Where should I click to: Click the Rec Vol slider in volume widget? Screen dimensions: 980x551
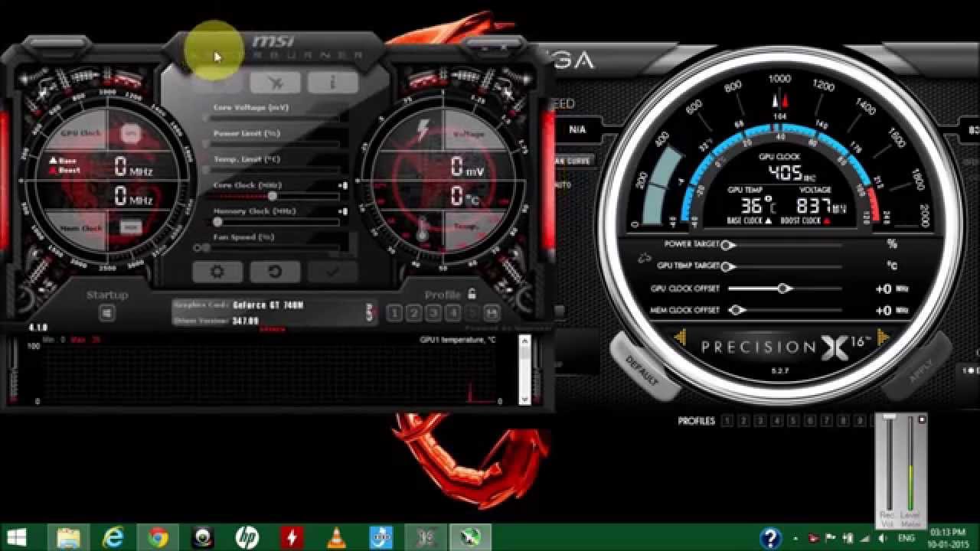click(889, 463)
